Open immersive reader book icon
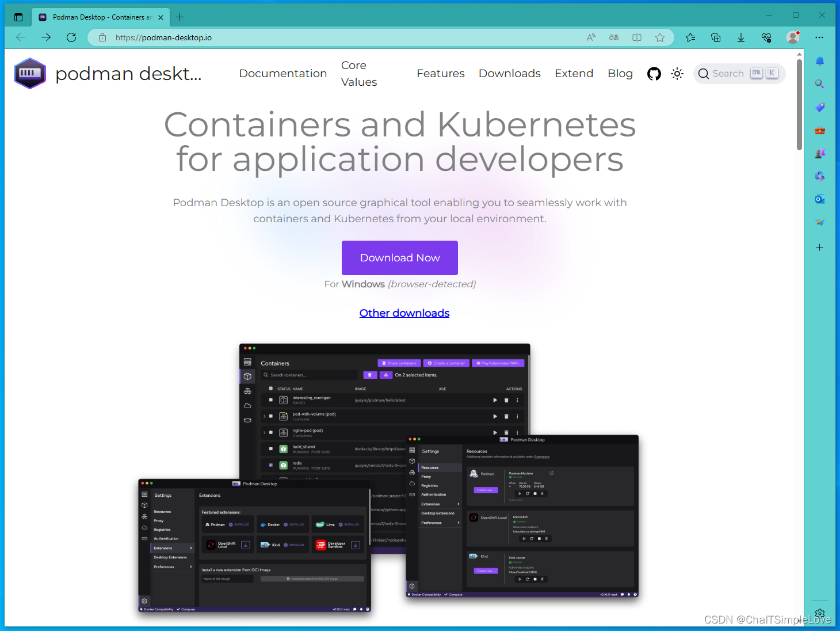 637,37
